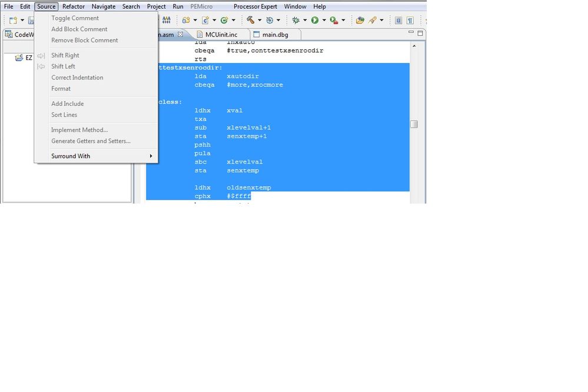Toggle Comment on selected lines
Image resolution: width=588 pixels, height=392 pixels.
tap(75, 18)
